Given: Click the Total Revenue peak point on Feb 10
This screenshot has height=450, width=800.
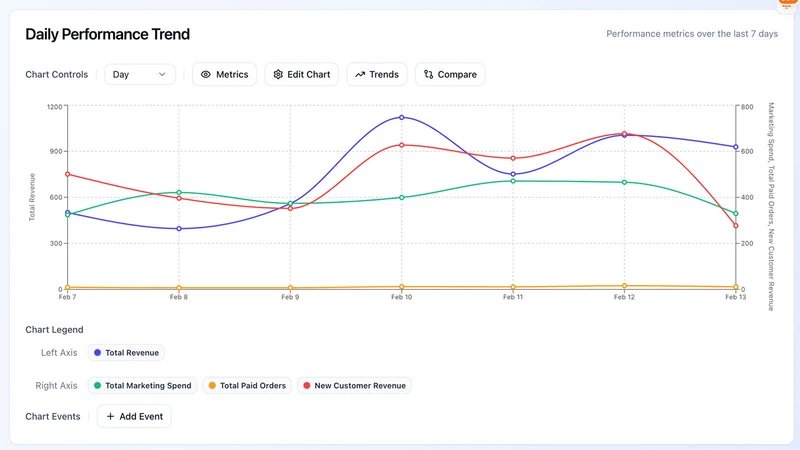Looking at the screenshot, I should point(402,117).
